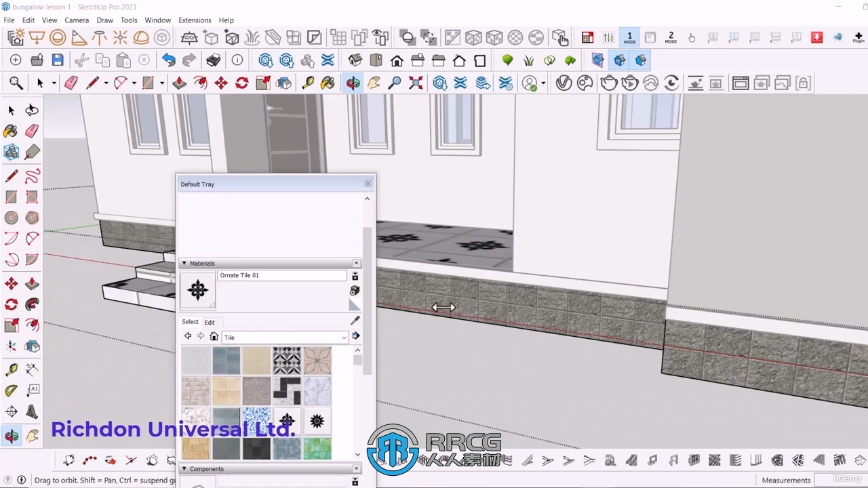Viewport: 868px width, 488px height.
Task: Switch to Iso house view icon
Action: (355, 60)
